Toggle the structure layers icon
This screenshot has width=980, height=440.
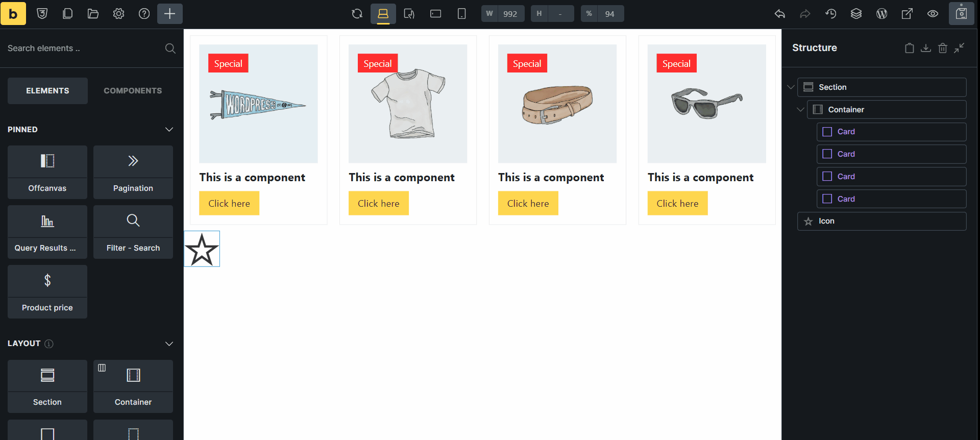click(x=856, y=14)
